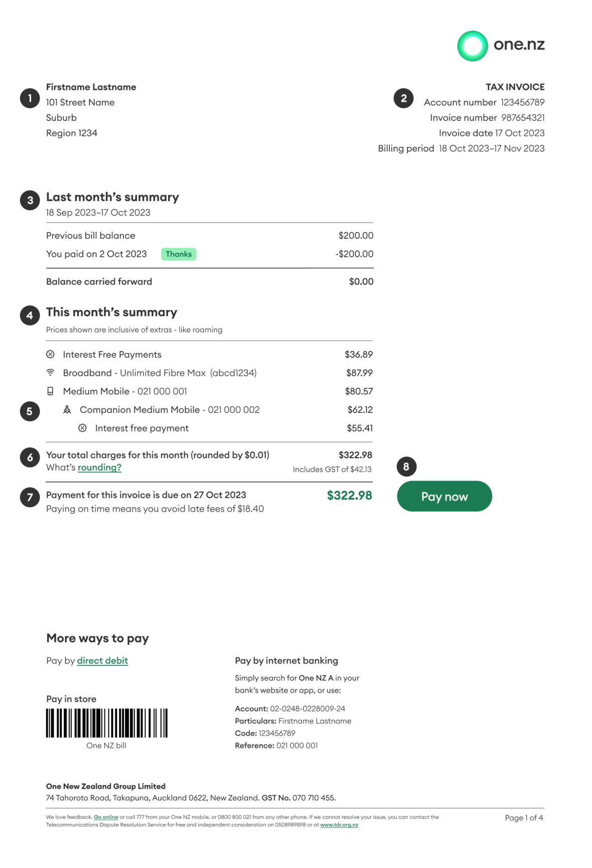Click the Interest Free Payments icon
The width and height of the screenshot is (592, 868).
click(x=50, y=355)
